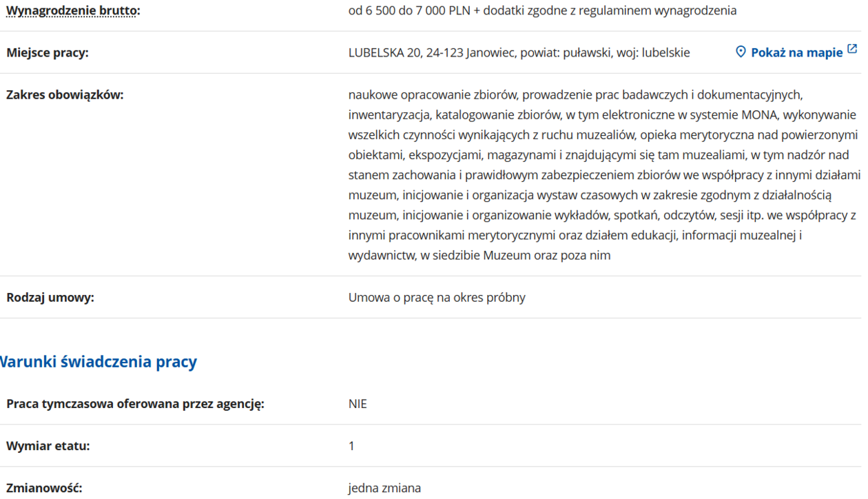Click the NIE value for temporary agency work
The width and height of the screenshot is (868, 499).
358,404
